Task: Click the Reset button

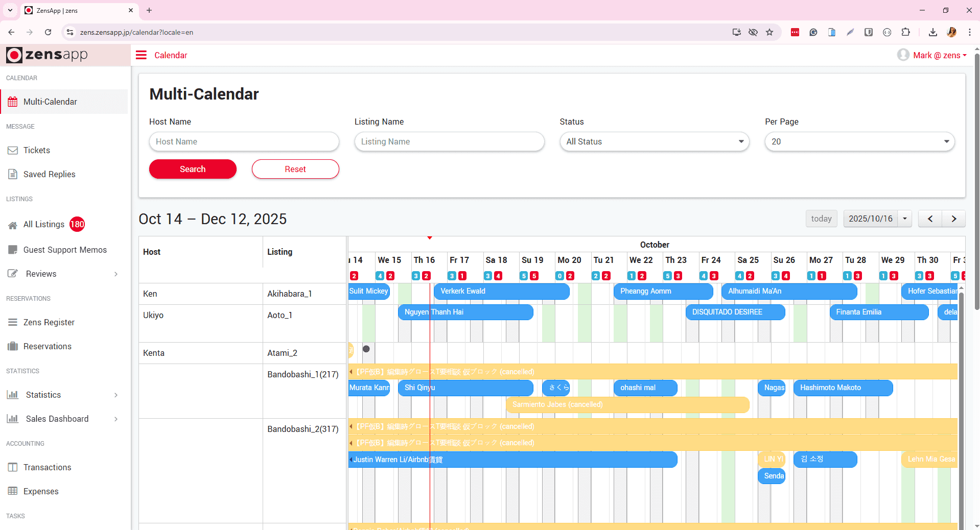Action: coord(295,169)
